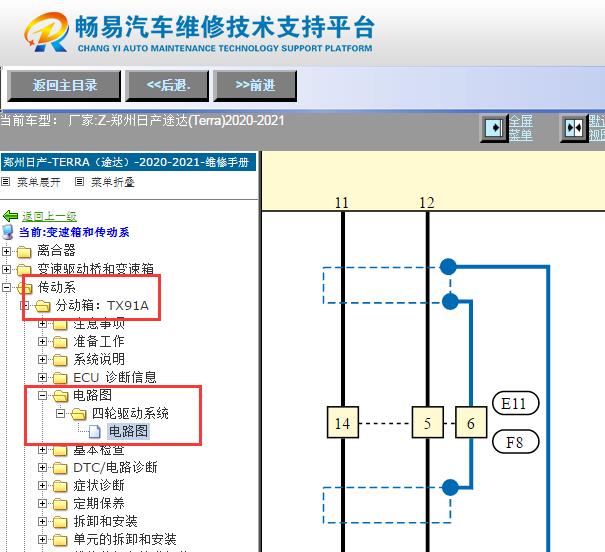Image resolution: width=605 pixels, height=552 pixels.
Task: Collapse the 传动系 tree node
Action: click(x=6, y=287)
